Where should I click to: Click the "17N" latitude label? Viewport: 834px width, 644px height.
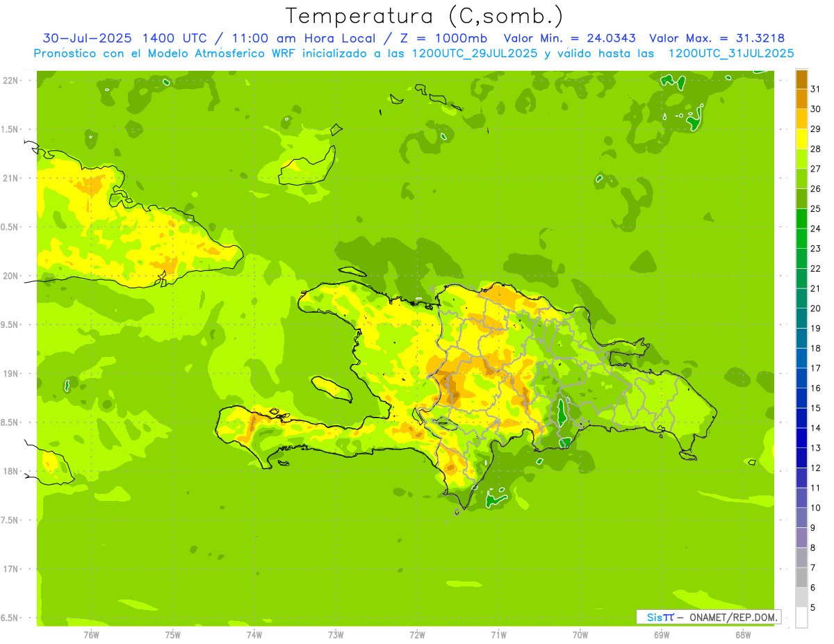(x=10, y=569)
